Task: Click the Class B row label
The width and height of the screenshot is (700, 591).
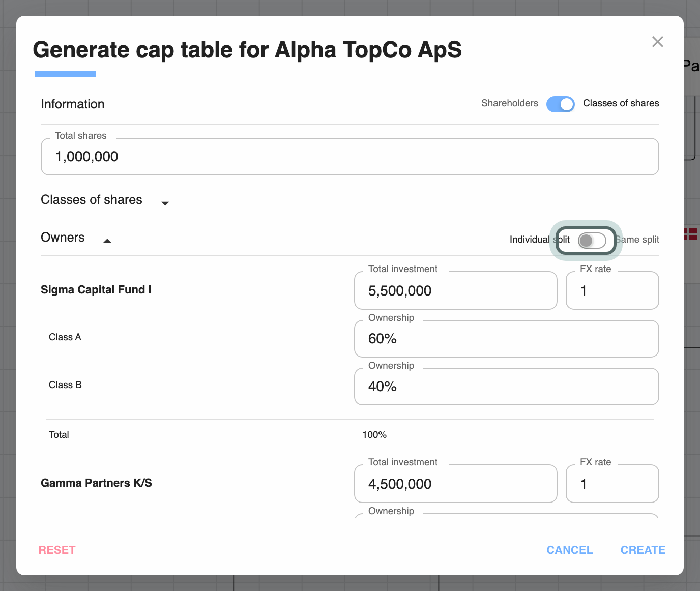Action: (65, 385)
